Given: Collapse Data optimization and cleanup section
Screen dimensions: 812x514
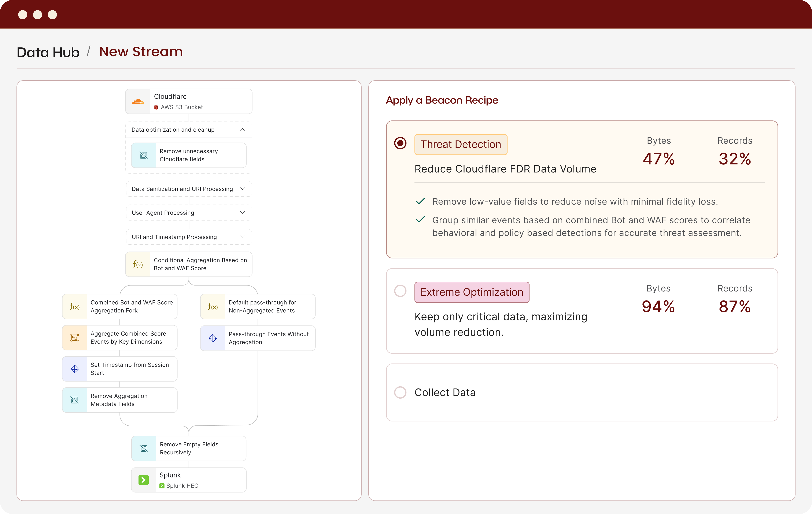Looking at the screenshot, I should pyautogui.click(x=242, y=130).
